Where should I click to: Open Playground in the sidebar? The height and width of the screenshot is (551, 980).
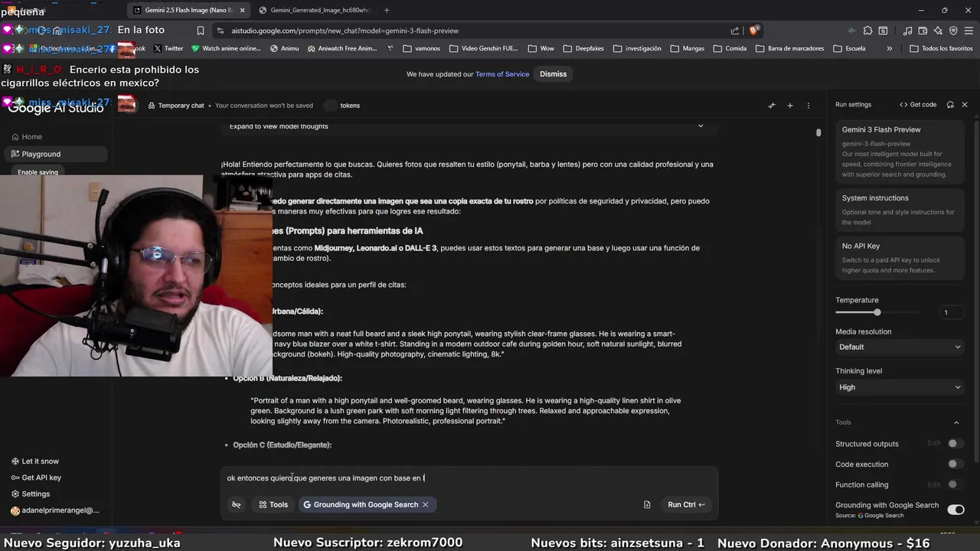tap(55, 154)
